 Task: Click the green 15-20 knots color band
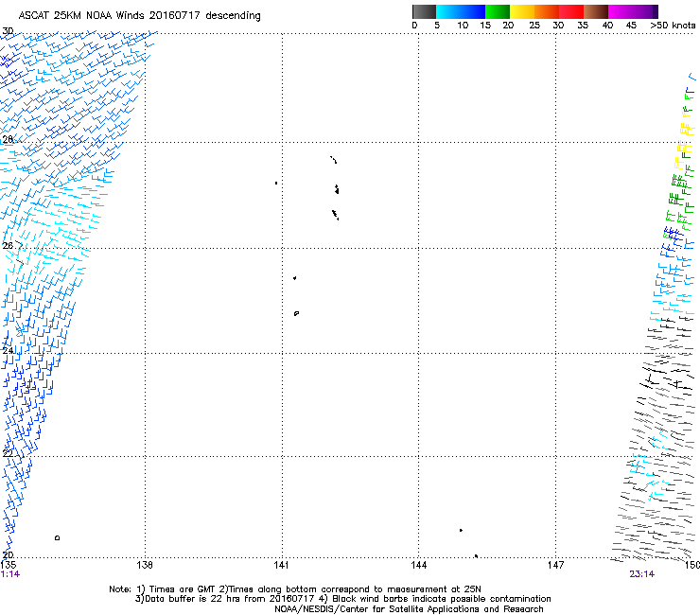[x=498, y=11]
